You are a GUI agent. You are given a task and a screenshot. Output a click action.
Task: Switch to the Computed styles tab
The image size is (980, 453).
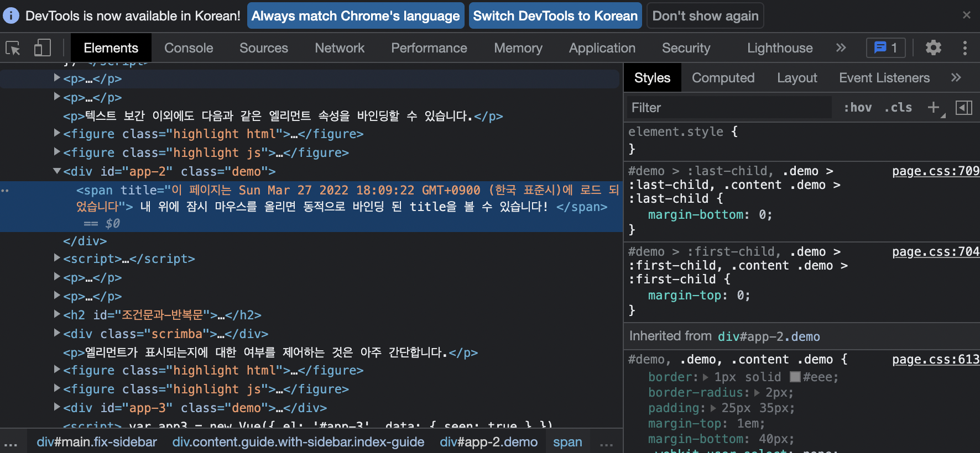click(723, 78)
